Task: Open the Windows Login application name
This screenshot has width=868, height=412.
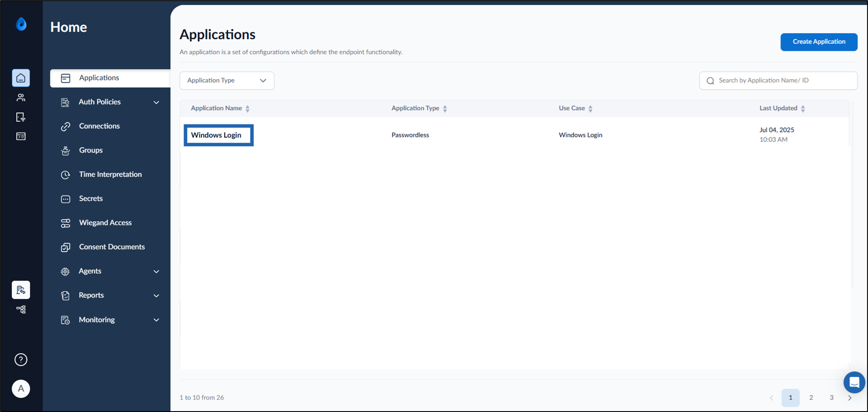Action: point(216,135)
